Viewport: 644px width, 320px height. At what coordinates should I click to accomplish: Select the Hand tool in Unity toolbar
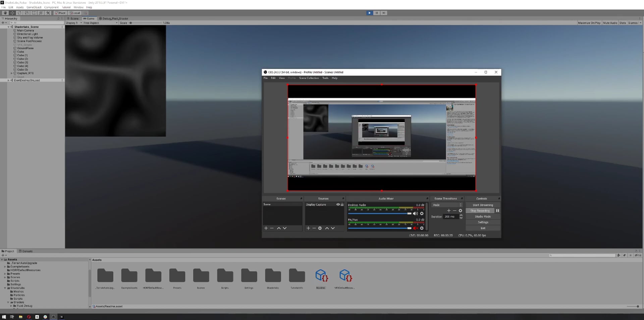point(5,13)
